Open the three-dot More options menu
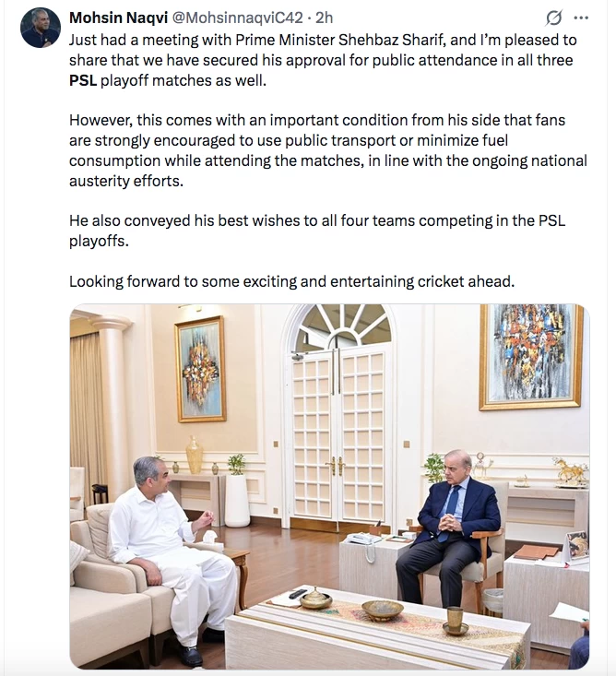The image size is (616, 676). (x=580, y=18)
